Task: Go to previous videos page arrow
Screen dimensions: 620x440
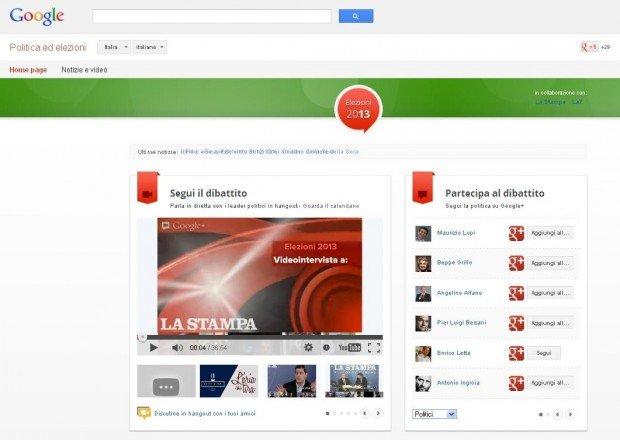Action: tap(365, 413)
